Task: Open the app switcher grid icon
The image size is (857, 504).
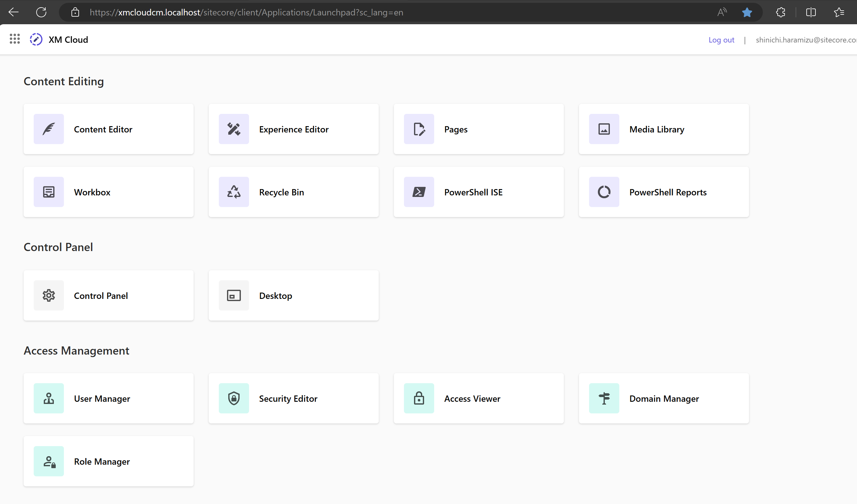Action: (14, 39)
